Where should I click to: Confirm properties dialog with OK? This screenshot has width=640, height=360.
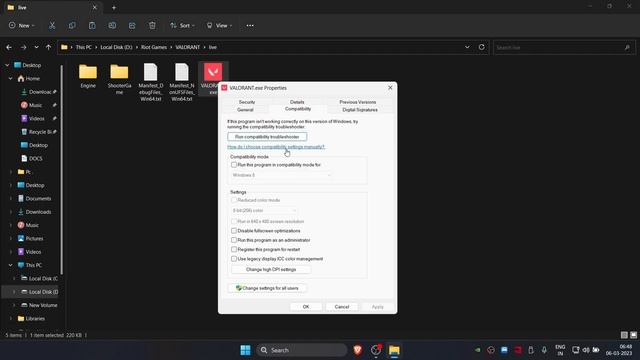pos(306,307)
